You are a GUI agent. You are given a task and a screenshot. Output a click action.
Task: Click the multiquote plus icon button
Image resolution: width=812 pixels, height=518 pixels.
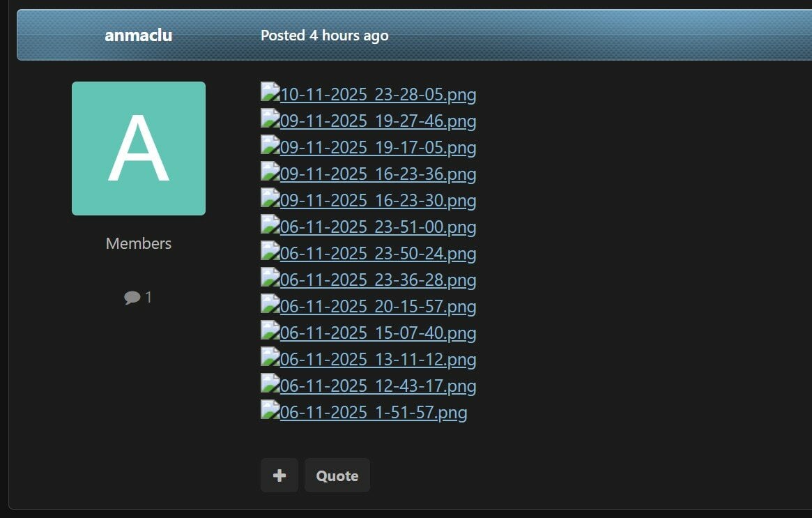[x=279, y=475]
